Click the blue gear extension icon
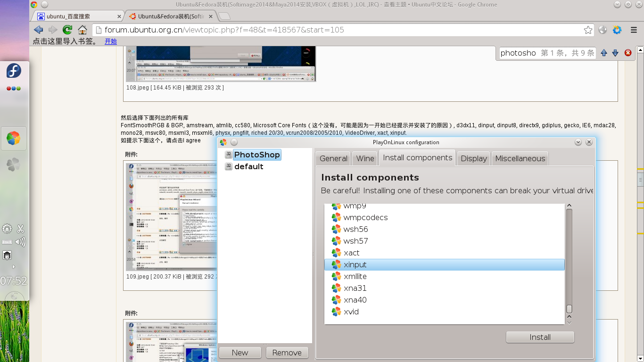The height and width of the screenshot is (362, 644). coord(617,30)
